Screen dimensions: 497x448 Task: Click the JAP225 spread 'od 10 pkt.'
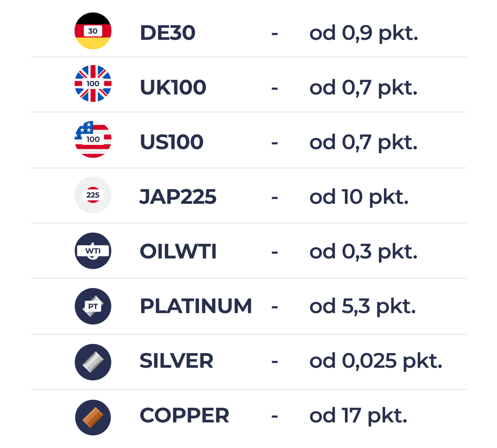click(x=359, y=197)
